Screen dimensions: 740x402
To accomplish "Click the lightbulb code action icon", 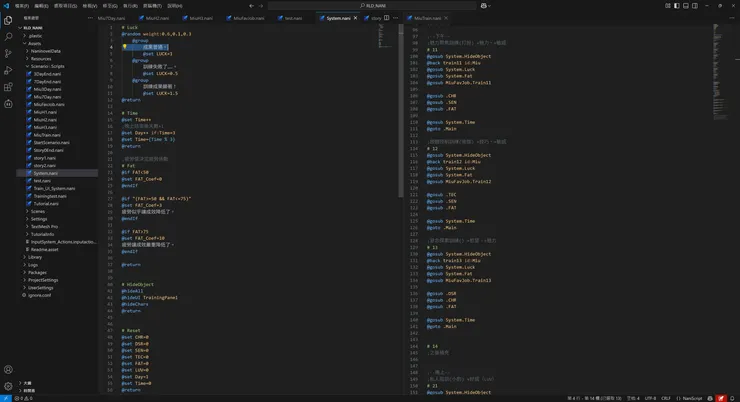I will point(125,46).
